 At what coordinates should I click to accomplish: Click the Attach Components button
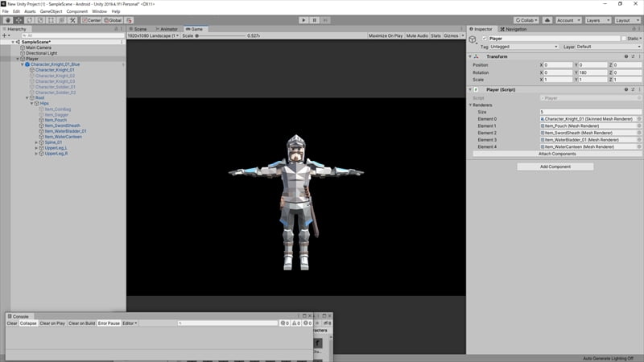point(557,154)
